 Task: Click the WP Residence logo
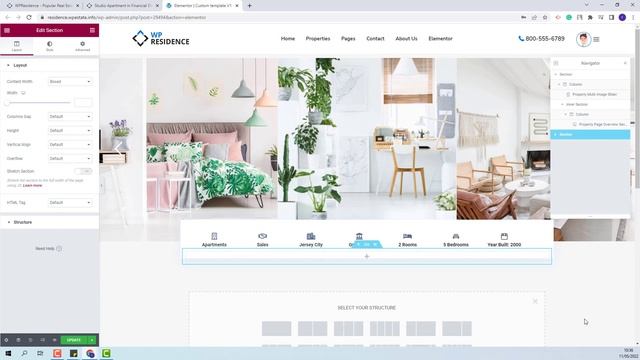tap(161, 38)
